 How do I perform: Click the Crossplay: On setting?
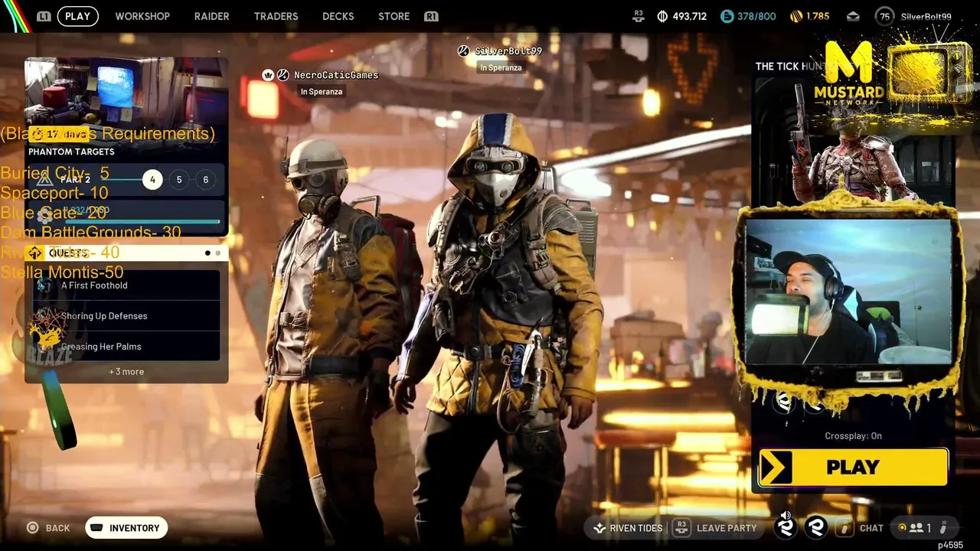853,436
